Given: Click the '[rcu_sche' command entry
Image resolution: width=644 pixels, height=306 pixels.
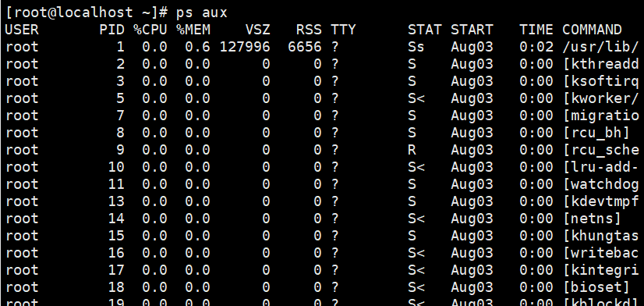Looking at the screenshot, I should pos(601,150).
